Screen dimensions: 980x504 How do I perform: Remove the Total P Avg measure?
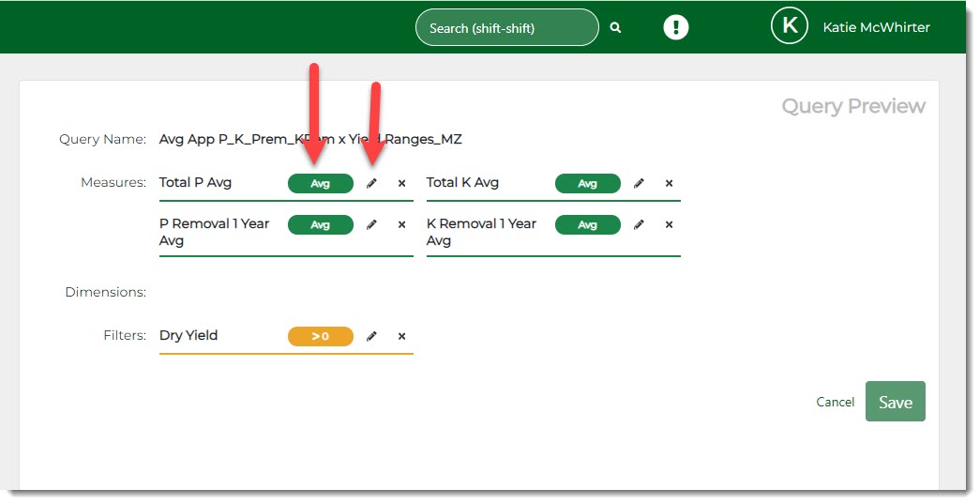click(401, 184)
